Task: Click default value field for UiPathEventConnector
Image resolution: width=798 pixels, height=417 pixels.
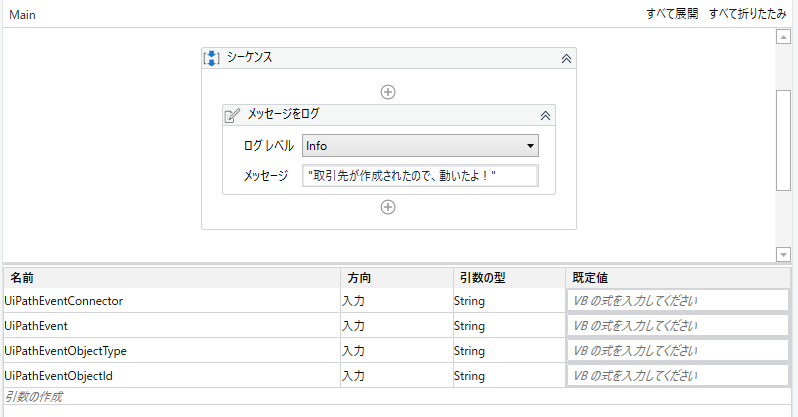Action: pos(678,301)
